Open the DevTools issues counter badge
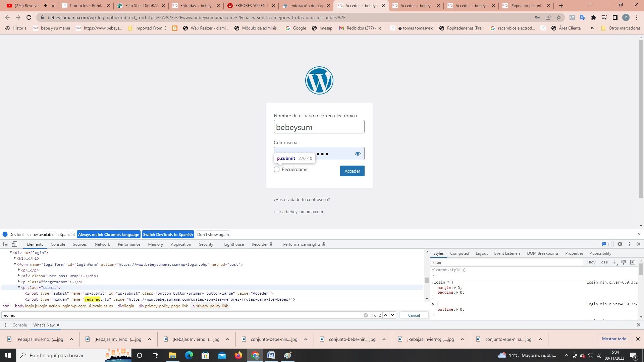Image resolution: width=644 pixels, height=362 pixels. tap(606, 244)
